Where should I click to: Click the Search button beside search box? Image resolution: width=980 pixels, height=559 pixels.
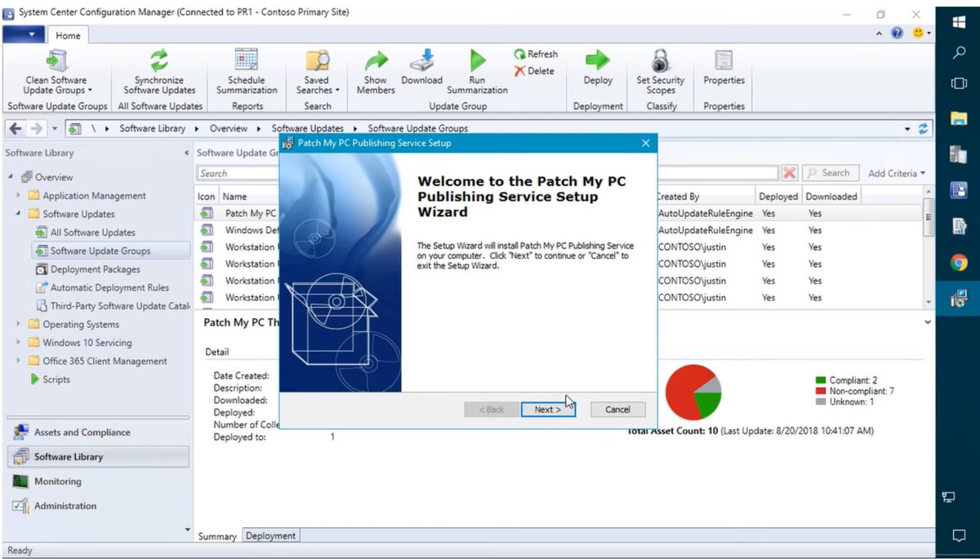pos(829,173)
